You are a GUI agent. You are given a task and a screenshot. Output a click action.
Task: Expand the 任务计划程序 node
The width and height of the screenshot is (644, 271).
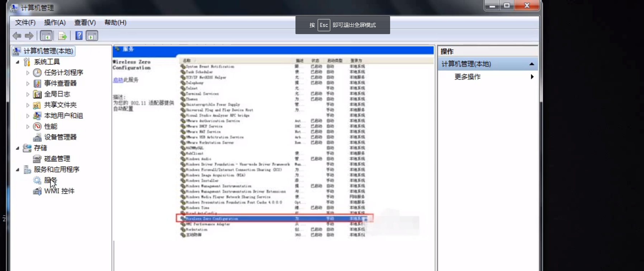(x=28, y=73)
